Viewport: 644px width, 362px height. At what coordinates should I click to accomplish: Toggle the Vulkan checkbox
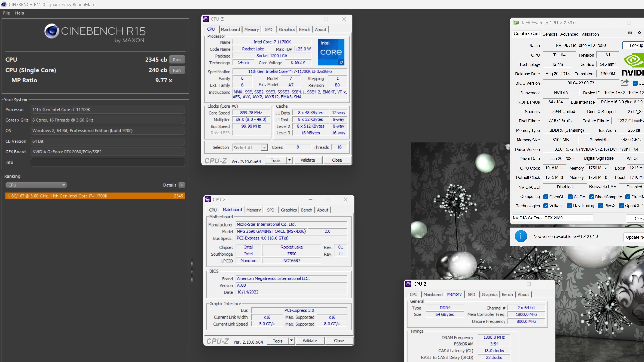(x=546, y=206)
